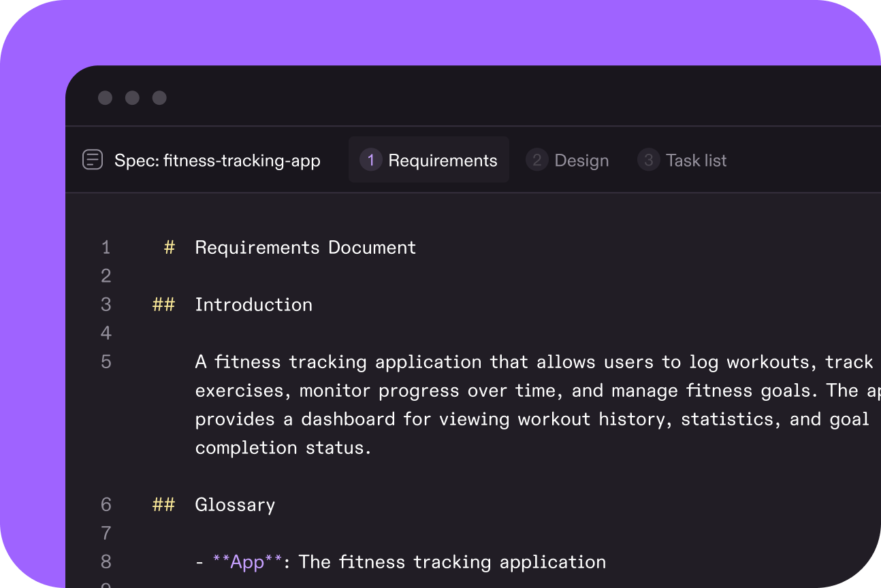Image resolution: width=881 pixels, height=588 pixels.
Task: Click the middle window control dot
Action: coord(132,97)
